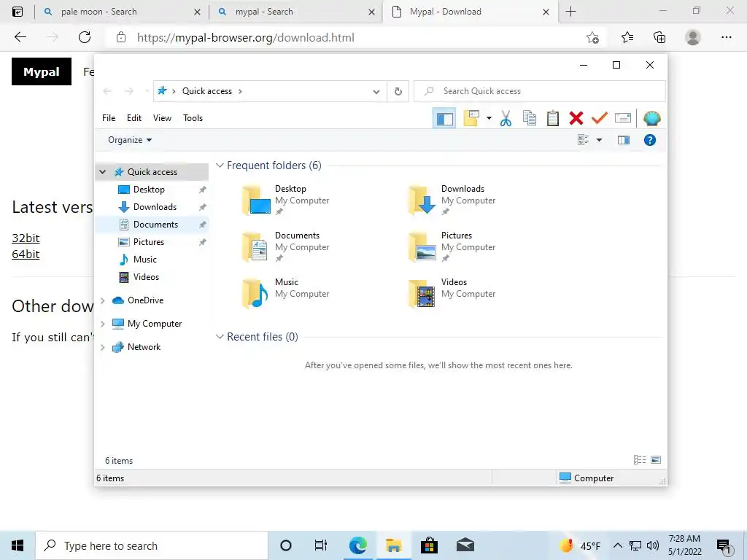Open the folder options dropdown arrow
The height and width of the screenshot is (560, 747).
[489, 118]
